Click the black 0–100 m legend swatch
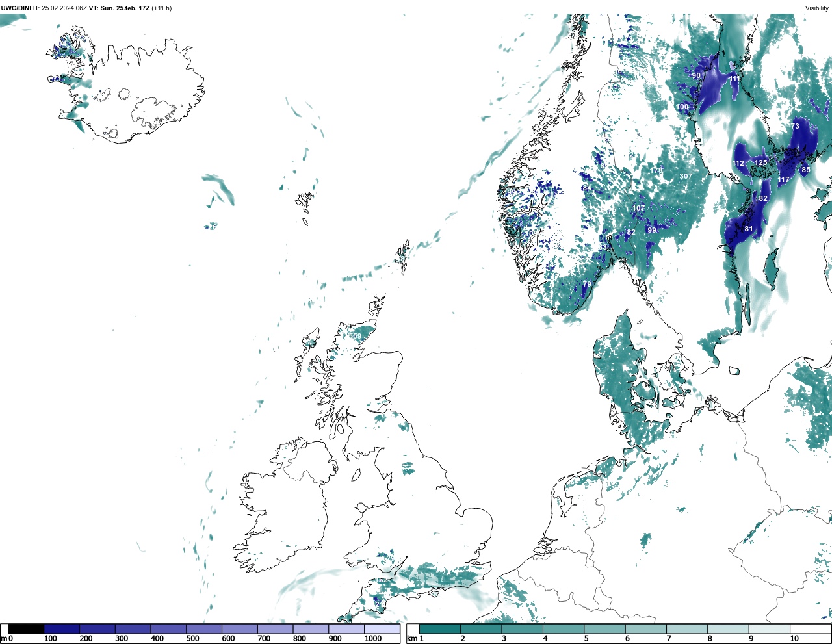The width and height of the screenshot is (832, 644). coord(27,629)
